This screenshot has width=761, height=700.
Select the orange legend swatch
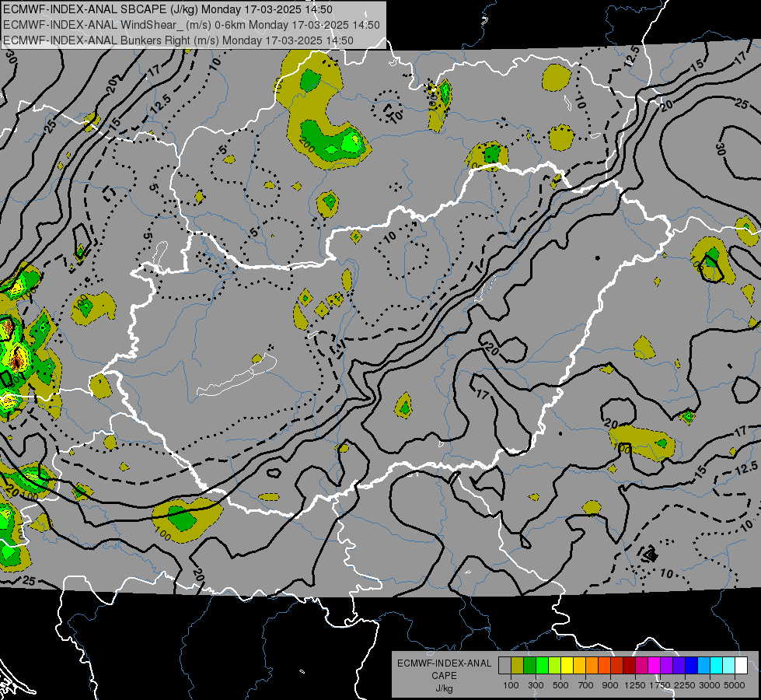pos(592,666)
